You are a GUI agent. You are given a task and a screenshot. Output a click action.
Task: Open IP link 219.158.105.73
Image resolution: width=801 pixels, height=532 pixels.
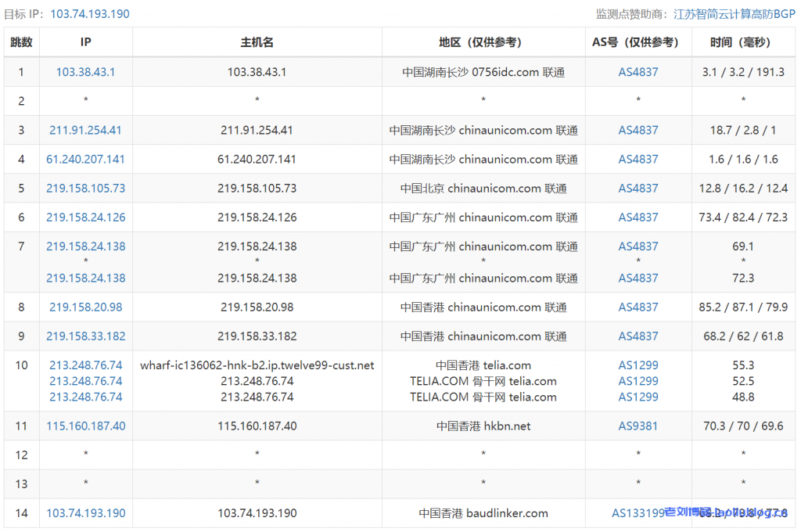85,188
